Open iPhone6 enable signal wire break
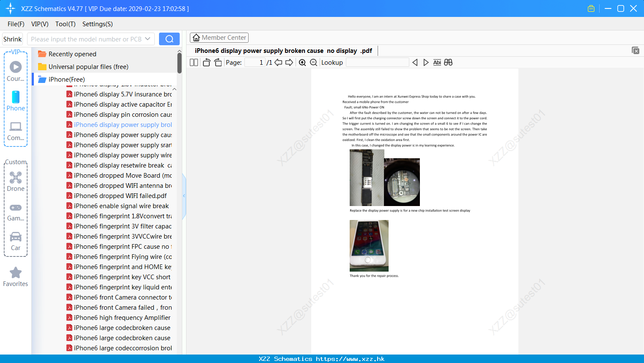 [x=118, y=206]
